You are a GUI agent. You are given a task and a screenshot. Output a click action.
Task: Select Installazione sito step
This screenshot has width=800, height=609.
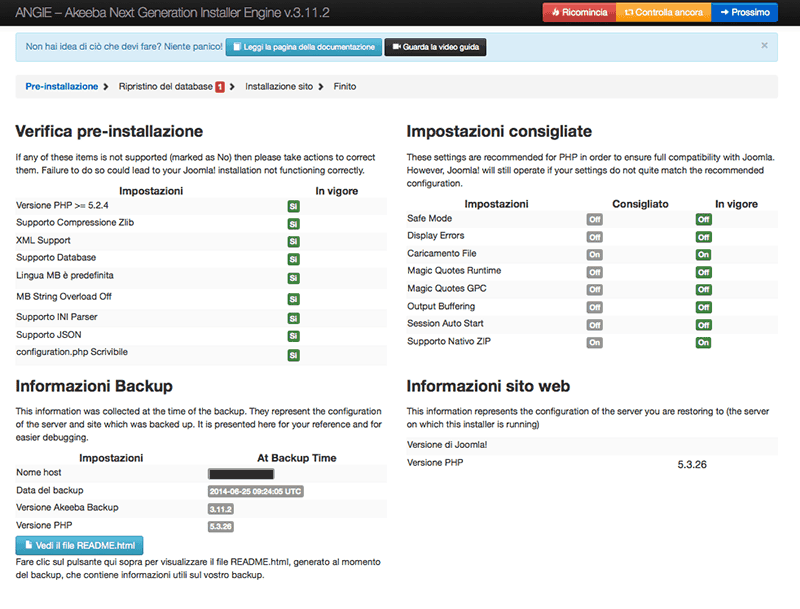click(279, 87)
